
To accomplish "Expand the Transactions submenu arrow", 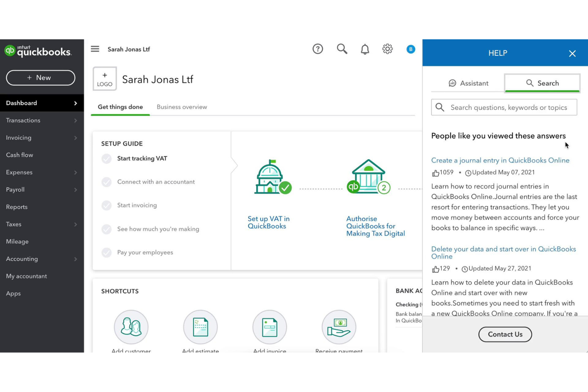I will 75,120.
